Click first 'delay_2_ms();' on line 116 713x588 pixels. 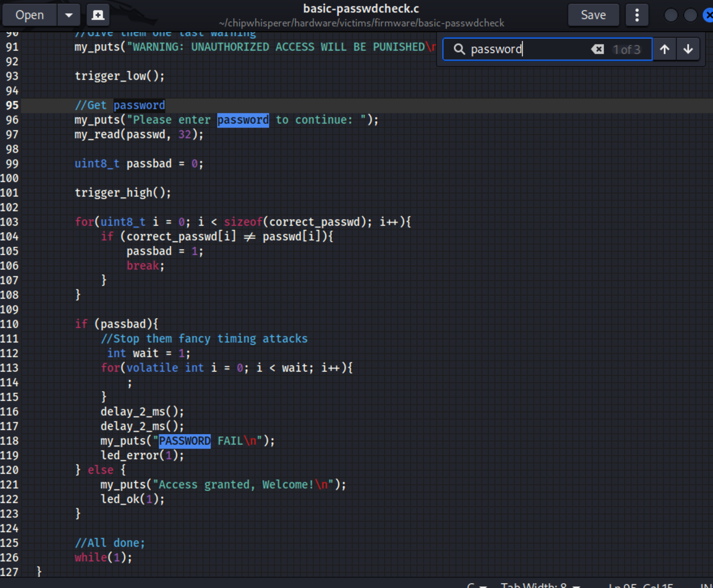142,412
